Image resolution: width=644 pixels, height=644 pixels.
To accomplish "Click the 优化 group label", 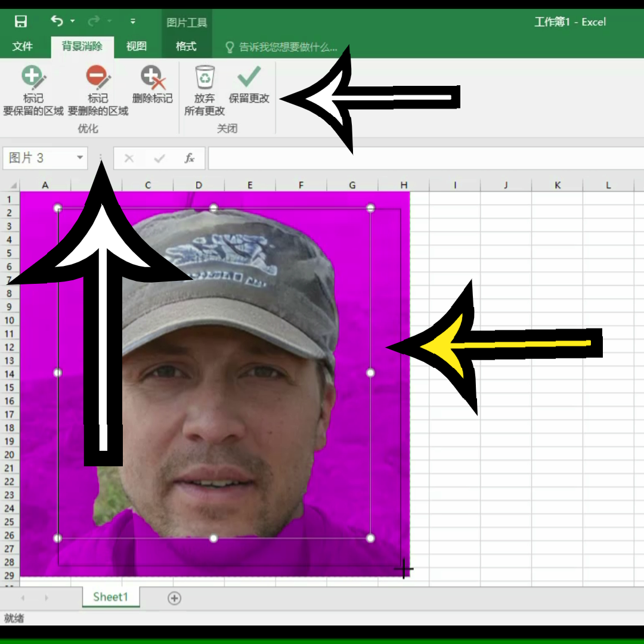I will click(x=88, y=129).
